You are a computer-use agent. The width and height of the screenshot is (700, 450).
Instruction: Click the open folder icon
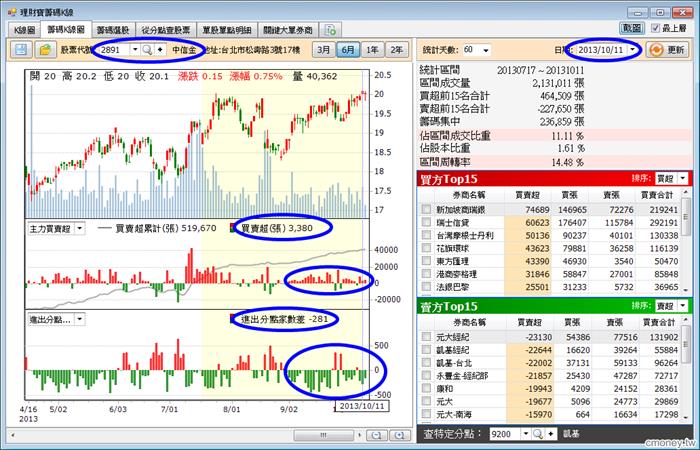pos(45,50)
